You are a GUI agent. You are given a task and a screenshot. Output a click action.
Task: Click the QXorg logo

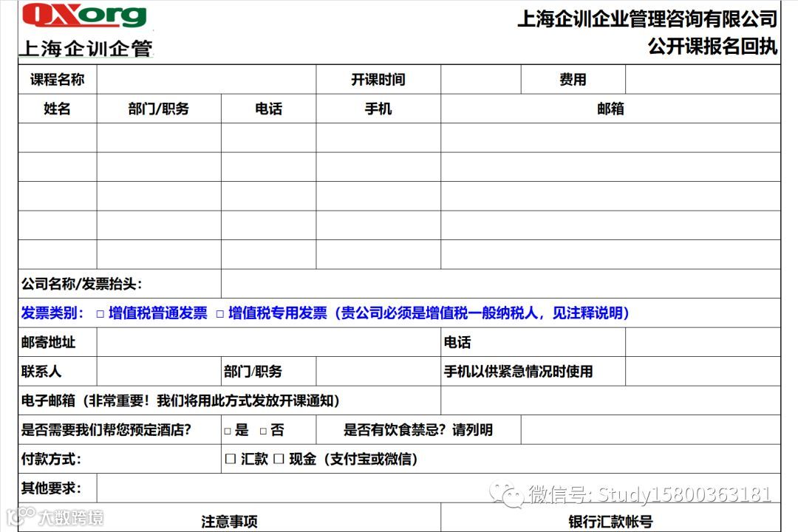84,15
